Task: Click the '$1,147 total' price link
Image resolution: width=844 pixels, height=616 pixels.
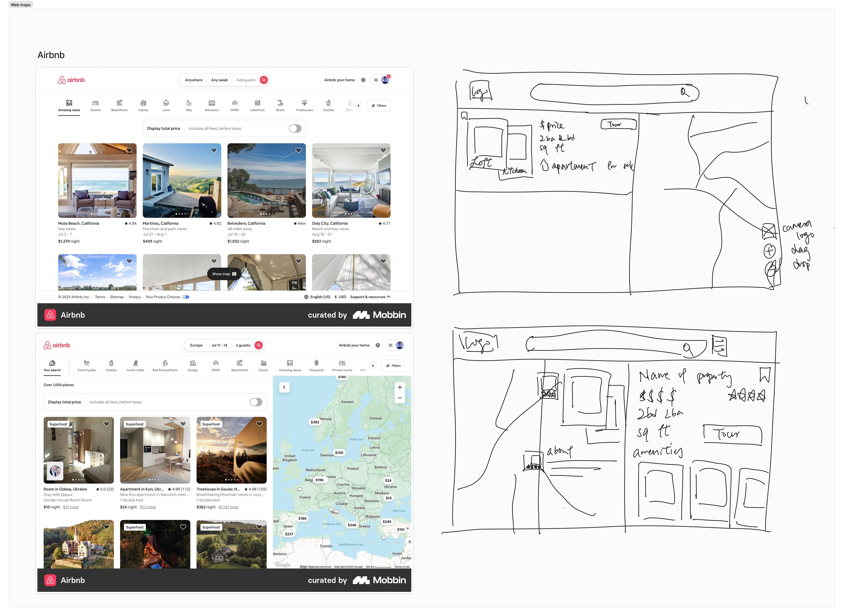Action: 228,507
